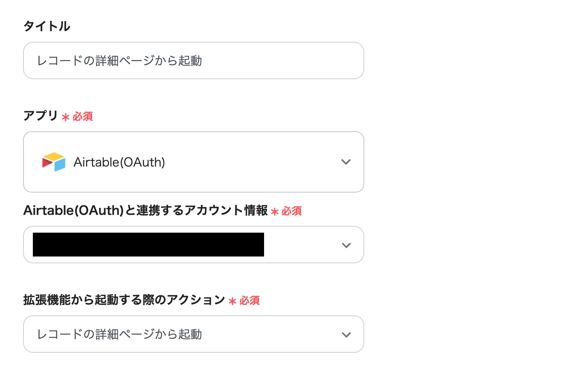Open the account info dropdown arrow
The width and height of the screenshot is (587, 392).
point(346,245)
